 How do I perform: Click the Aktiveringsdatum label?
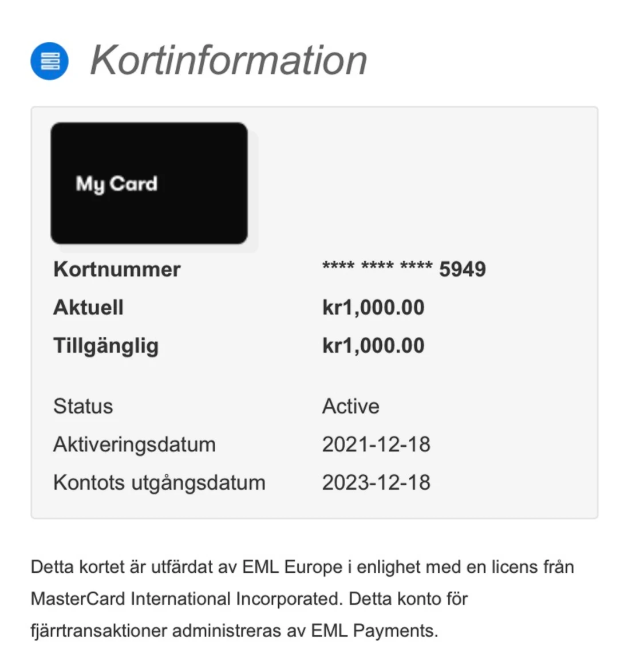click(x=135, y=445)
